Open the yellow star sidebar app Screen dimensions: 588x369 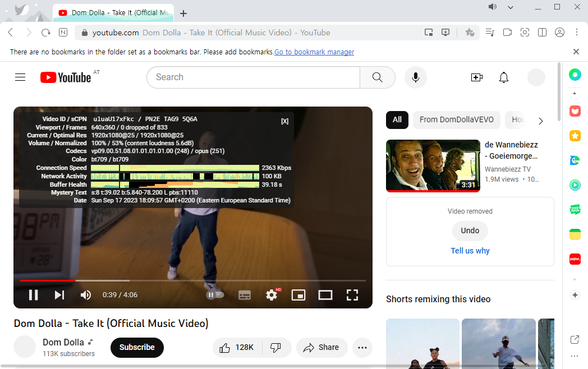(x=575, y=136)
